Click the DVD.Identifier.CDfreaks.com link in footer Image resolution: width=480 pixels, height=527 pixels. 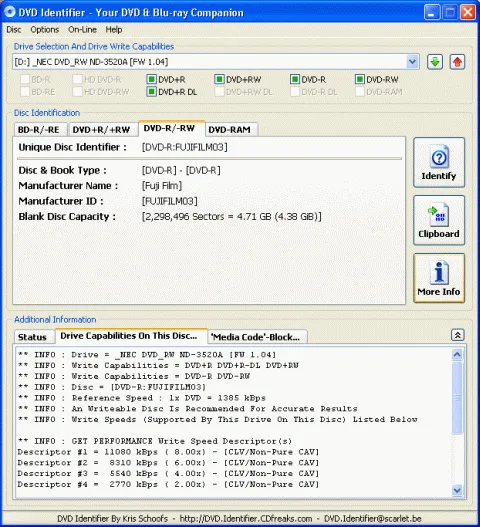(246, 518)
